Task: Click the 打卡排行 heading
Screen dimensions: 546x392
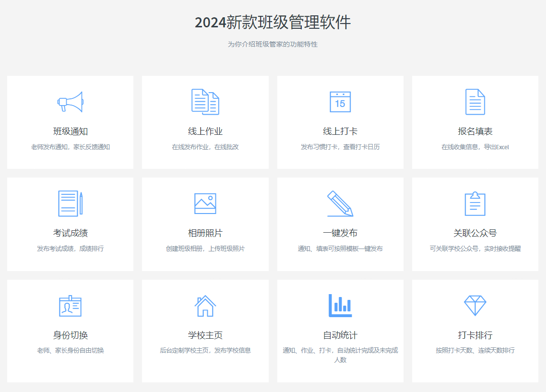Action: pos(475,335)
